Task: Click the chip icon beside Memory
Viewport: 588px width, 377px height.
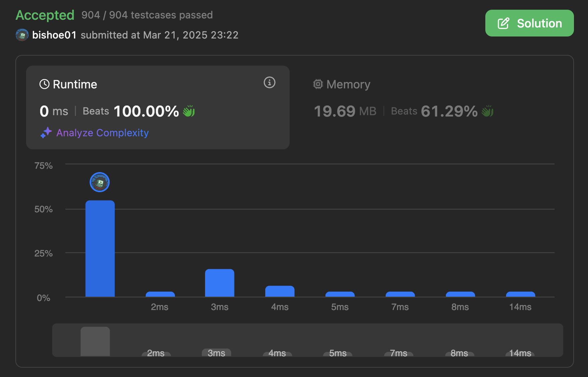Action: [318, 84]
